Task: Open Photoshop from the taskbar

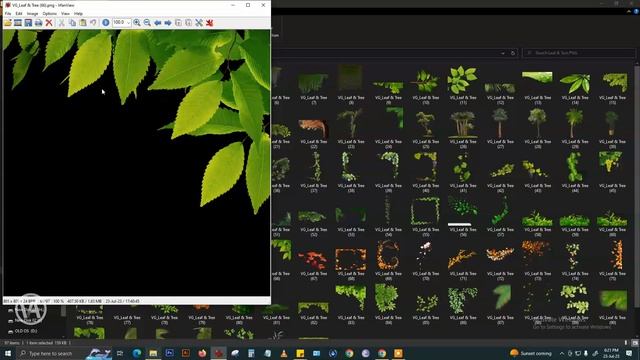Action: (x=169, y=353)
